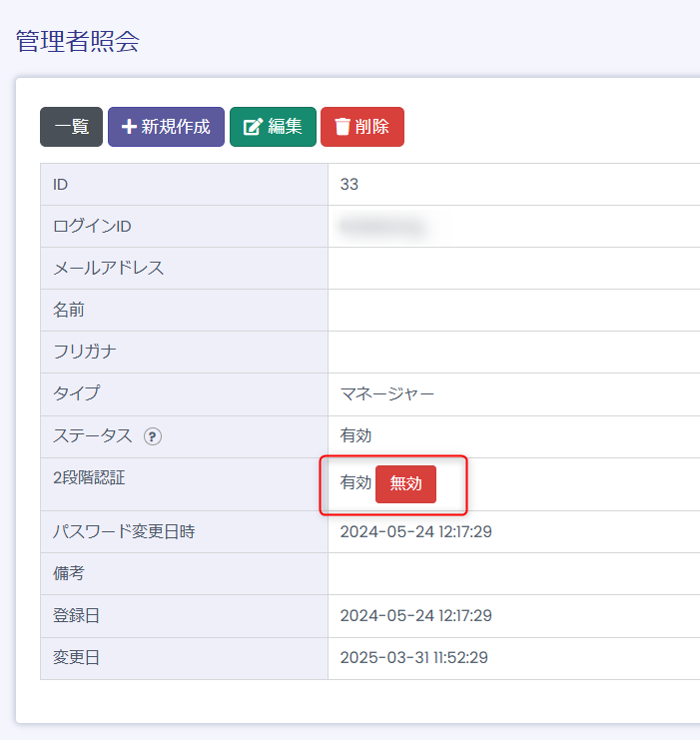Click 有効 text in 2段階認証 row

coord(355,483)
